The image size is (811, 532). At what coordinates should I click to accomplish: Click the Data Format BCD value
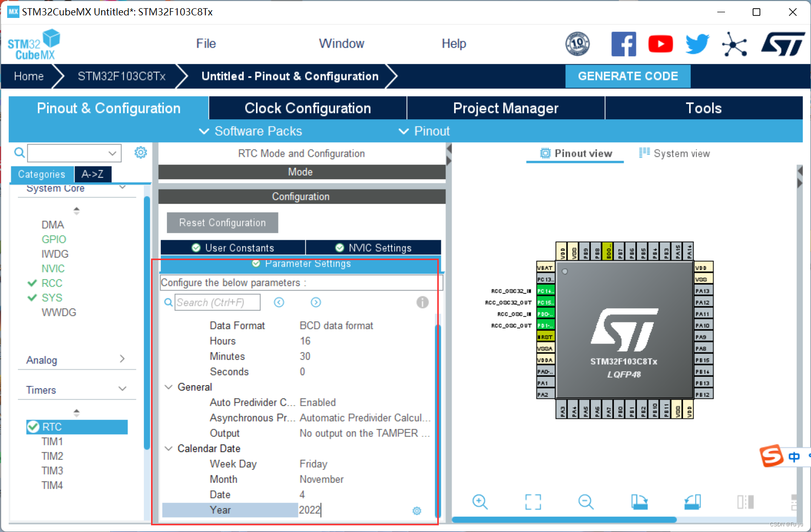336,326
